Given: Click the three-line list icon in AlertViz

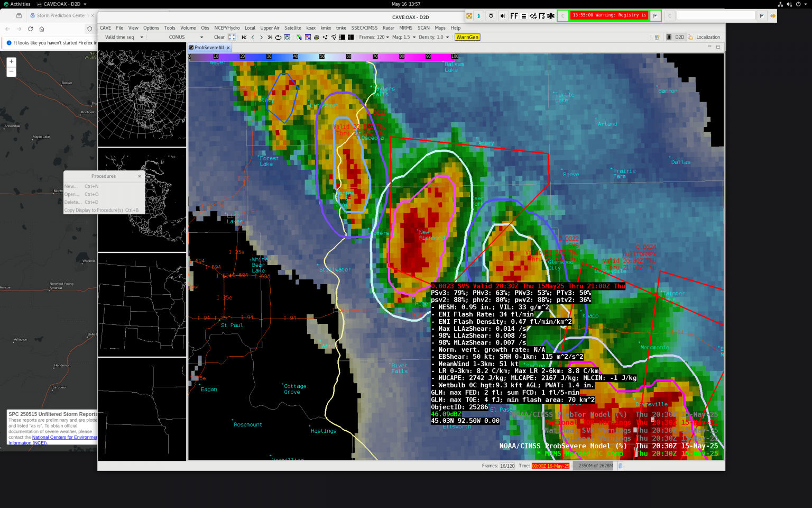Looking at the screenshot, I should (x=524, y=16).
